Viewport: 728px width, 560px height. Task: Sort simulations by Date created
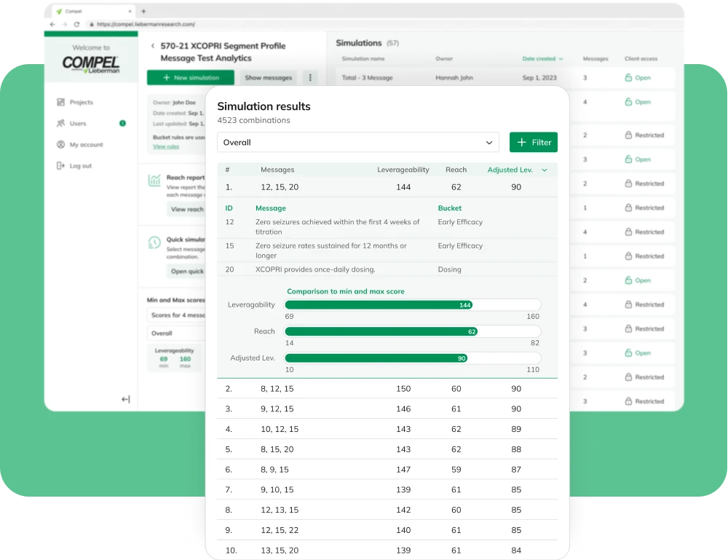[x=542, y=58]
